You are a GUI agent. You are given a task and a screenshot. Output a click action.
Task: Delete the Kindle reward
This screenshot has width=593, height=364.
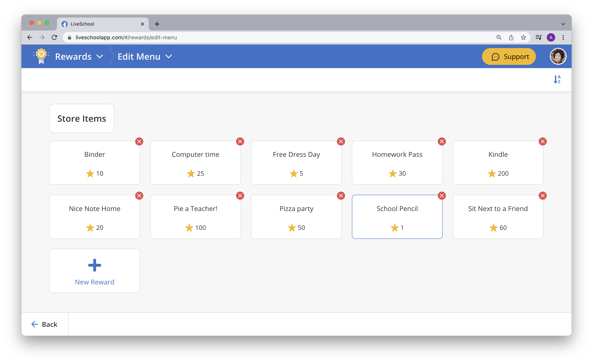542,142
